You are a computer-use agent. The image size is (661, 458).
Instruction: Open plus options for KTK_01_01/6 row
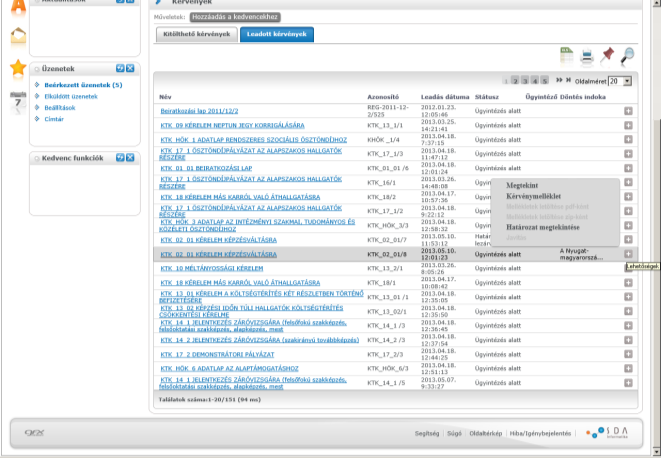pyautogui.click(x=628, y=168)
